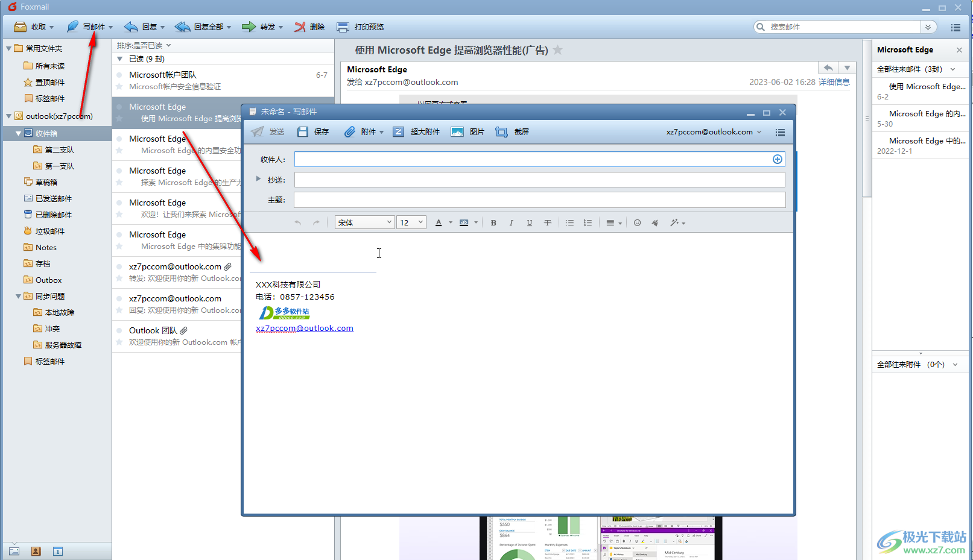Click the xz7pccom@outlook.com signature link
Screen dimensions: 973x560
(305, 328)
